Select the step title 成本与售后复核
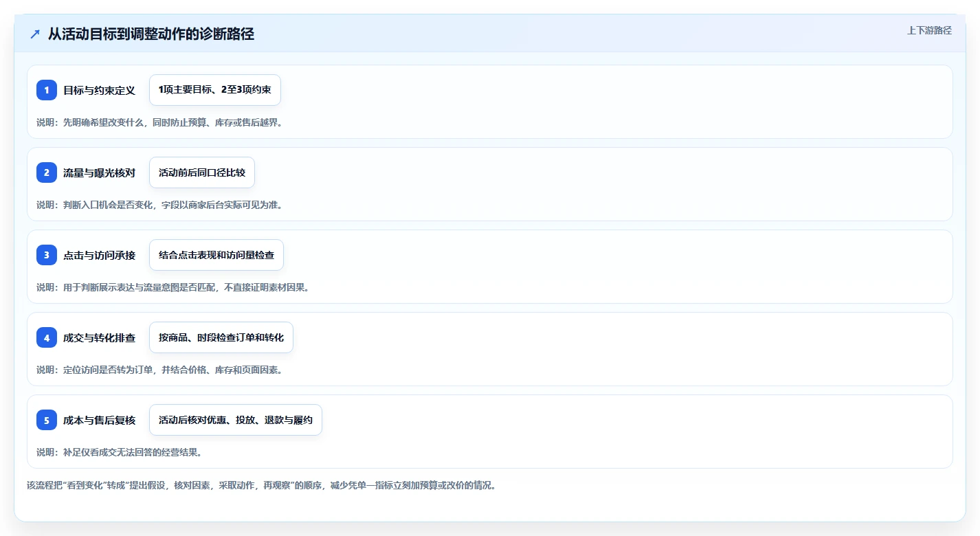This screenshot has height=536, width=980. [99, 420]
